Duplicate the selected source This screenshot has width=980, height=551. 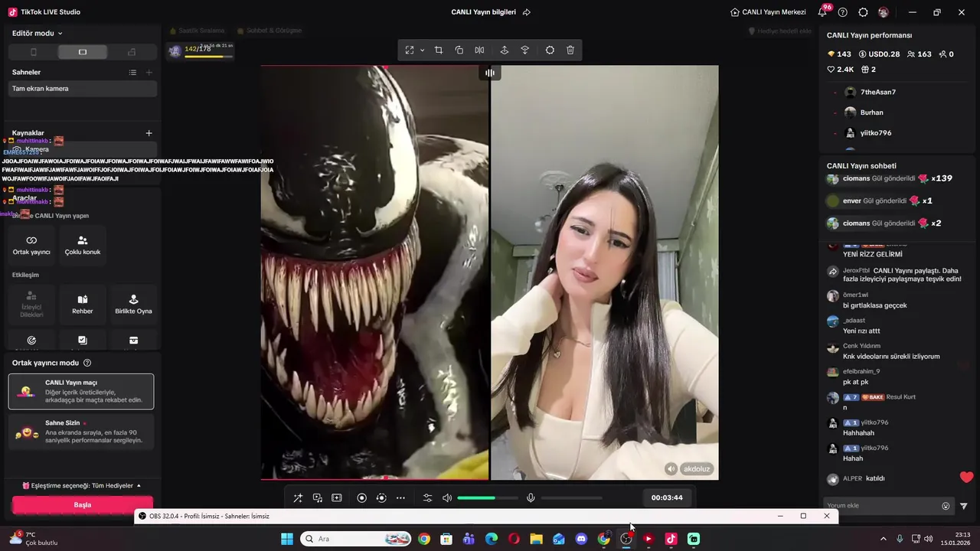point(459,50)
